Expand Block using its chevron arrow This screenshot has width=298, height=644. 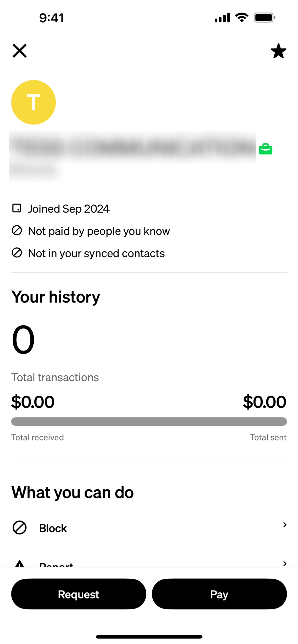(x=284, y=524)
